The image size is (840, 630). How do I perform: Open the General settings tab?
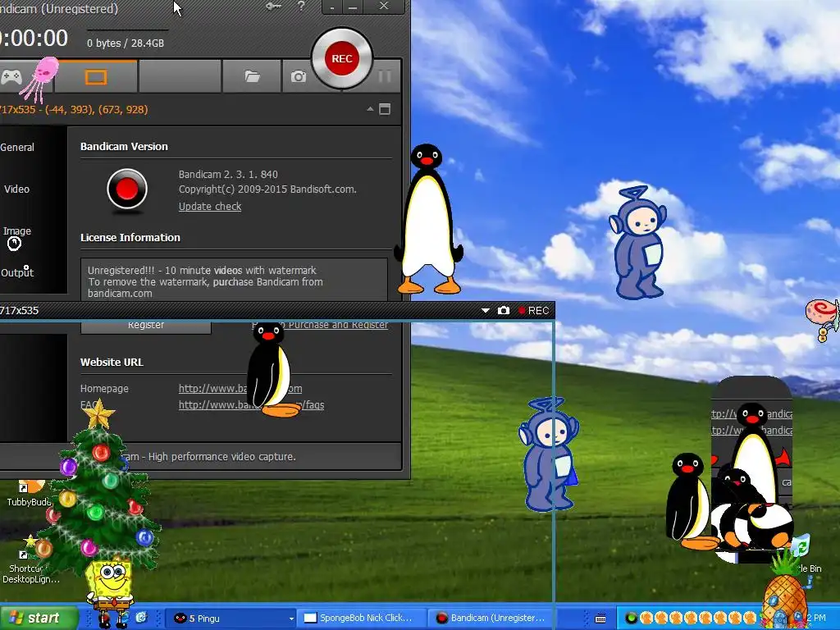pos(17,148)
